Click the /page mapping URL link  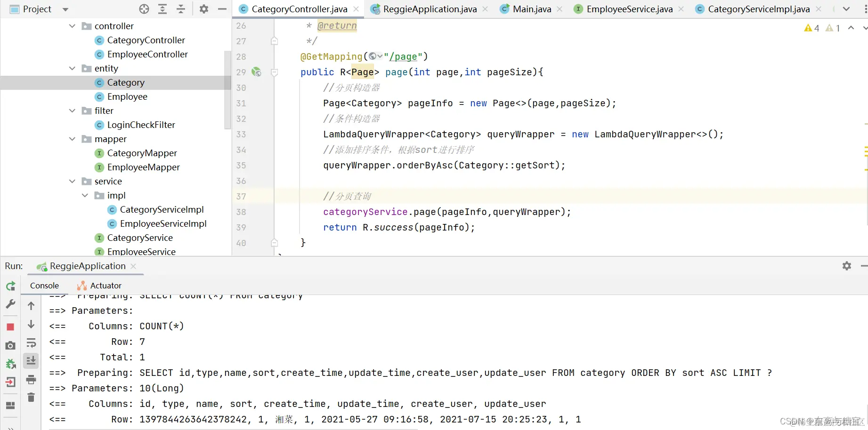[x=403, y=57]
